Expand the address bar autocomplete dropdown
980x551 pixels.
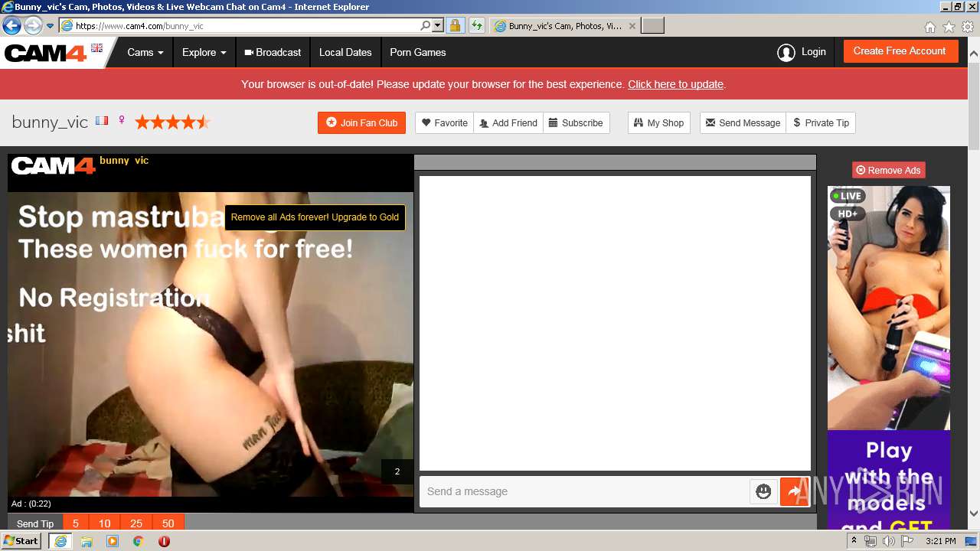pos(438,25)
